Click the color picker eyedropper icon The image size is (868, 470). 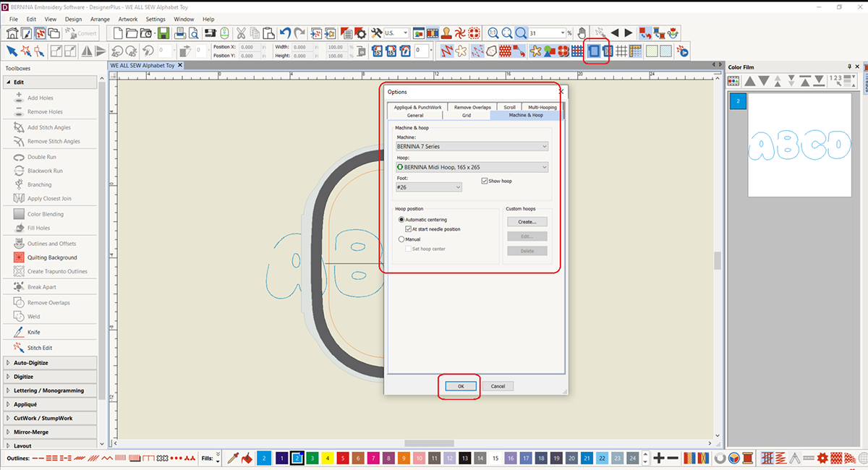click(x=234, y=458)
